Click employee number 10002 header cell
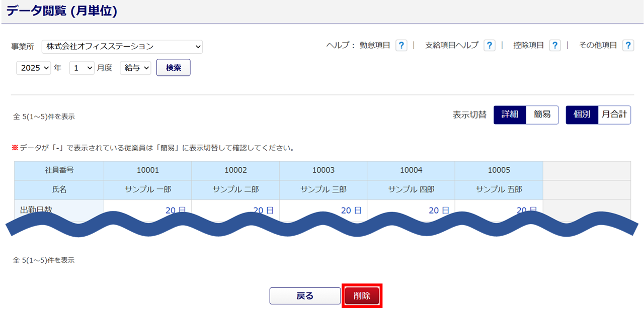This screenshot has width=644, height=316. tap(235, 170)
